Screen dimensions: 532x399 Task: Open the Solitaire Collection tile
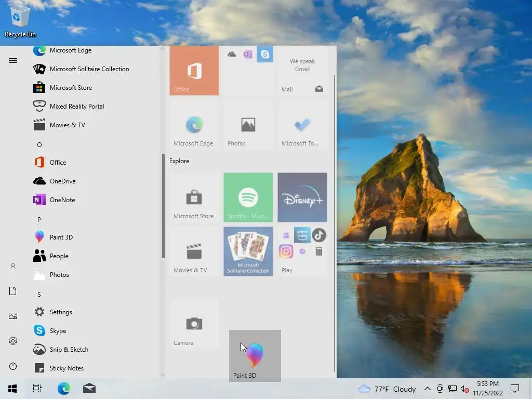(248, 251)
